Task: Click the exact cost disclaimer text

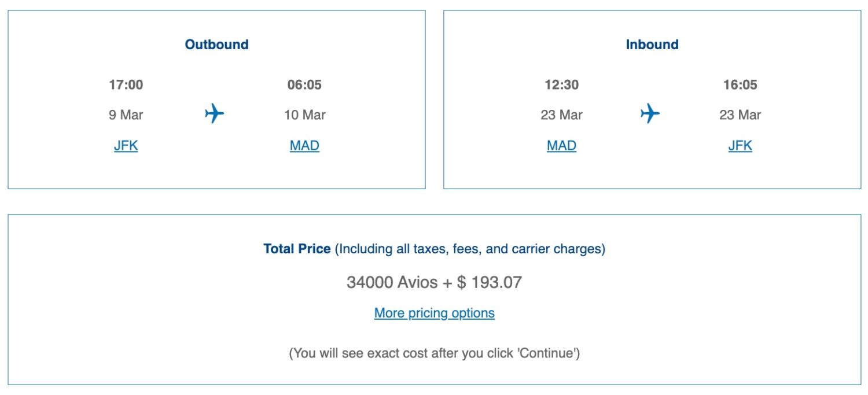Action: tap(434, 353)
